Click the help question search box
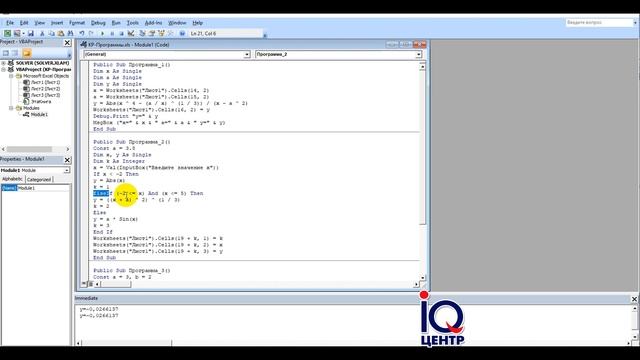640x360 pixels. pyautogui.click(x=599, y=23)
